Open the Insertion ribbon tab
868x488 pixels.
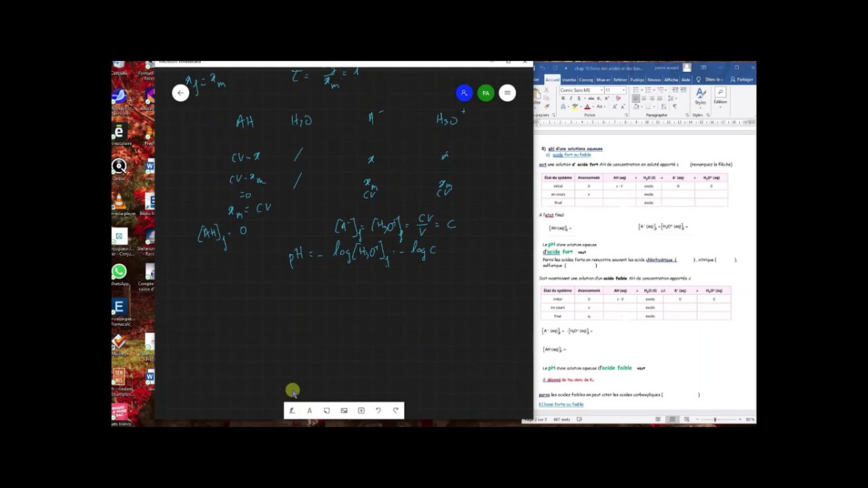(569, 79)
